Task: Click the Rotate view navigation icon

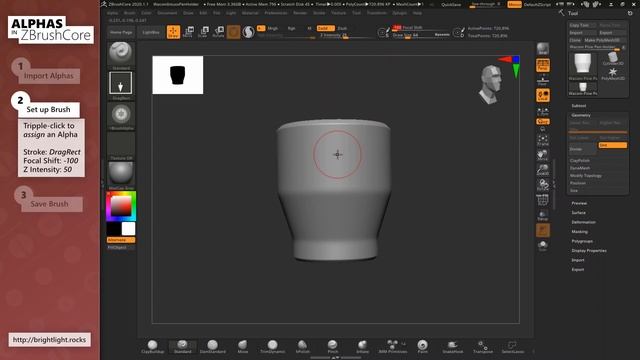Action: point(542,185)
